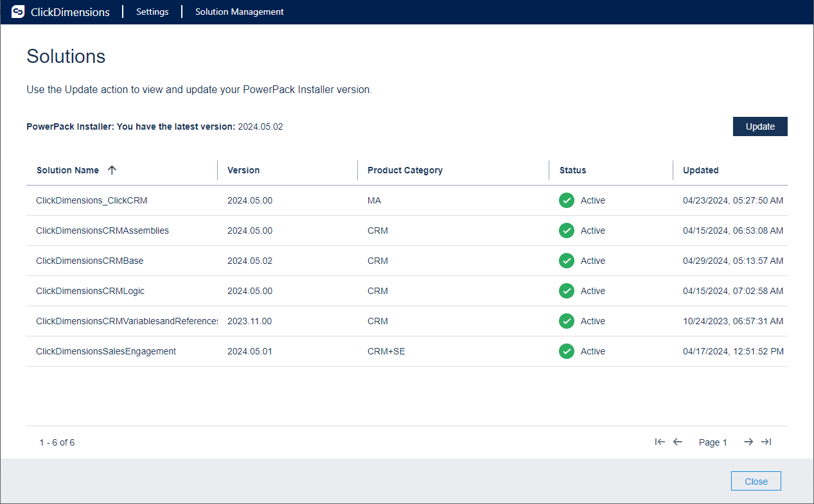Click the 04/15/2024, 06:53:08 AM timestamp
This screenshot has height=504, width=814.
coord(733,230)
